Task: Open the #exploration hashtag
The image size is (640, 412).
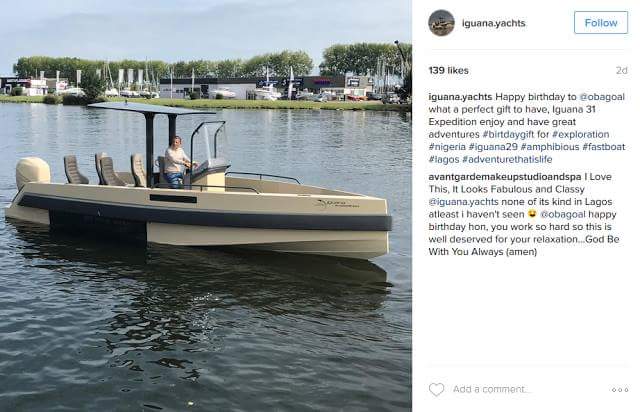Action: coord(580,134)
